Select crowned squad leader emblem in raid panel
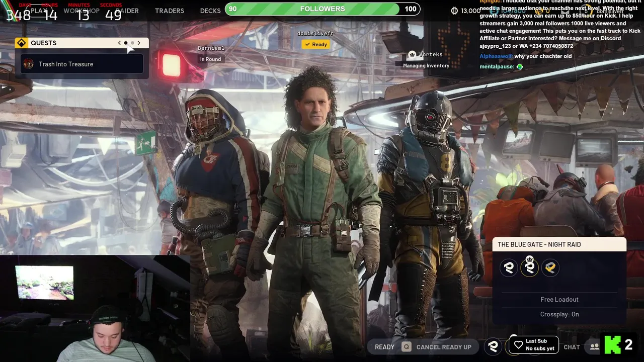This screenshot has height=362, width=644. (530, 266)
